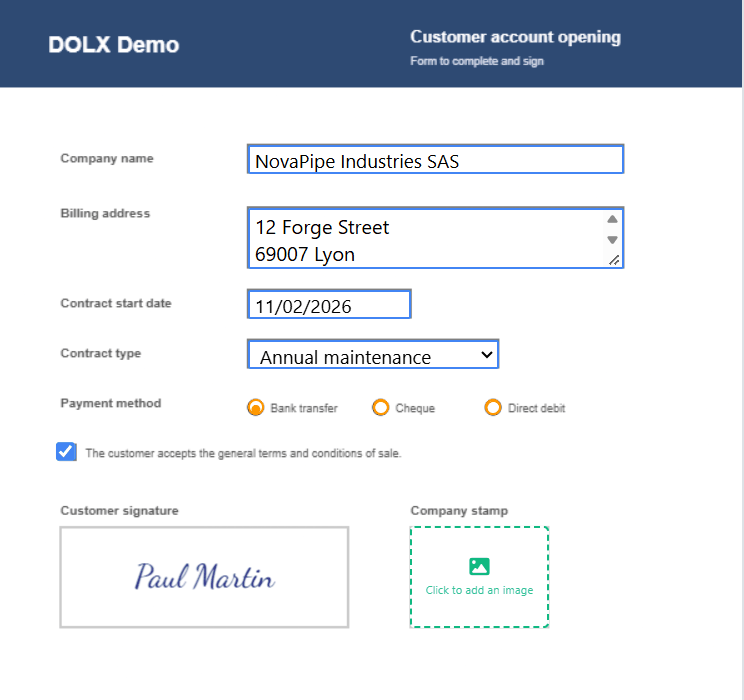Click the Contract start date field

pyautogui.click(x=329, y=304)
